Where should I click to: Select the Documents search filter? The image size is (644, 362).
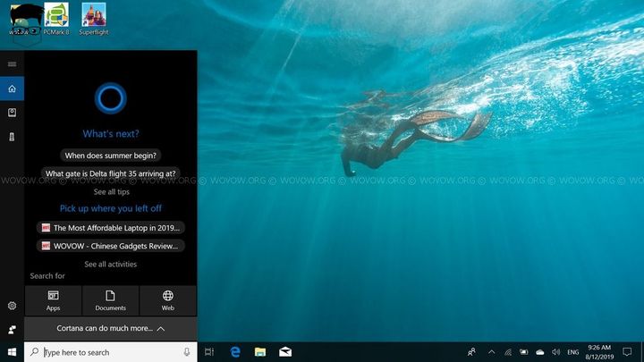(x=110, y=300)
